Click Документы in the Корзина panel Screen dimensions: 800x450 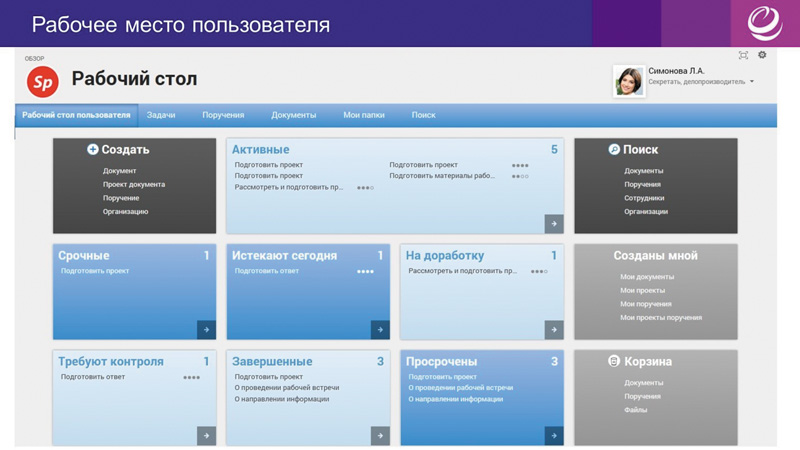[643, 383]
